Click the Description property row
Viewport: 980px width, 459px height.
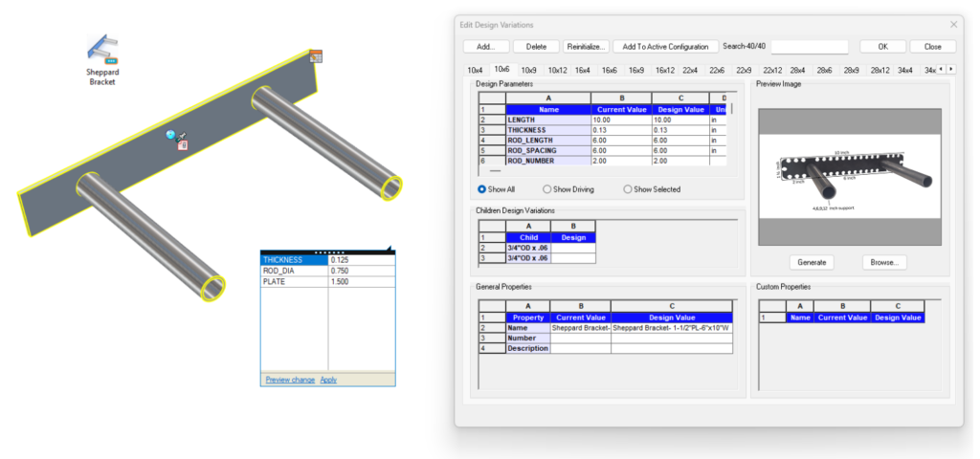click(606, 348)
